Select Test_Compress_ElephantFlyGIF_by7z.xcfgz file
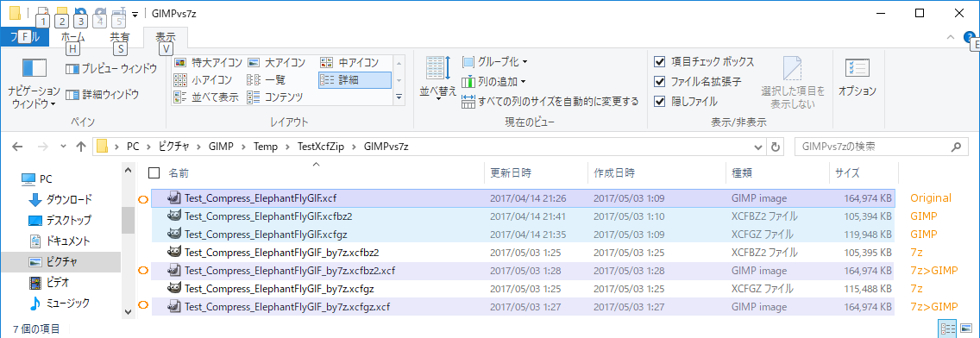Screen dimensions: 980x338 coord(522,289)
